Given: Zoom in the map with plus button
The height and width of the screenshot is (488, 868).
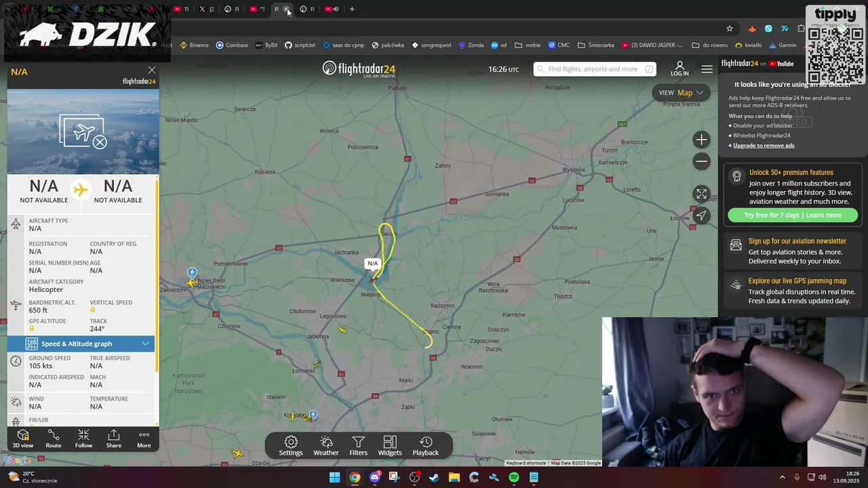Looking at the screenshot, I should point(701,140).
